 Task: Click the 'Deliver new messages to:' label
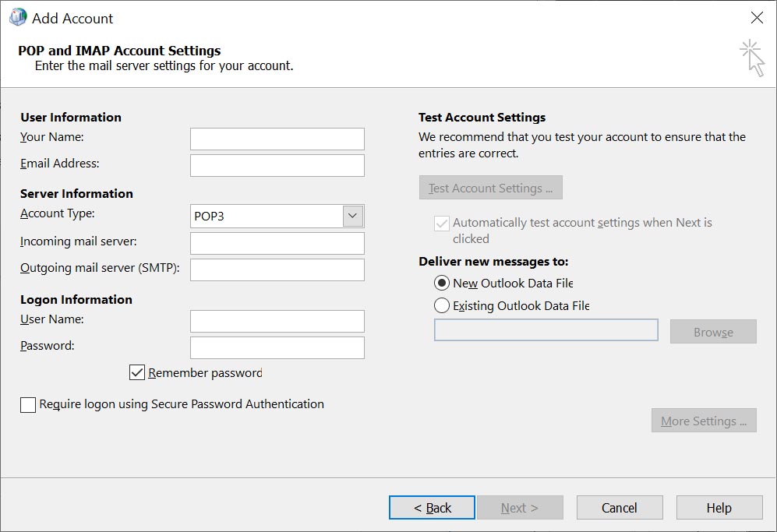tap(493, 262)
